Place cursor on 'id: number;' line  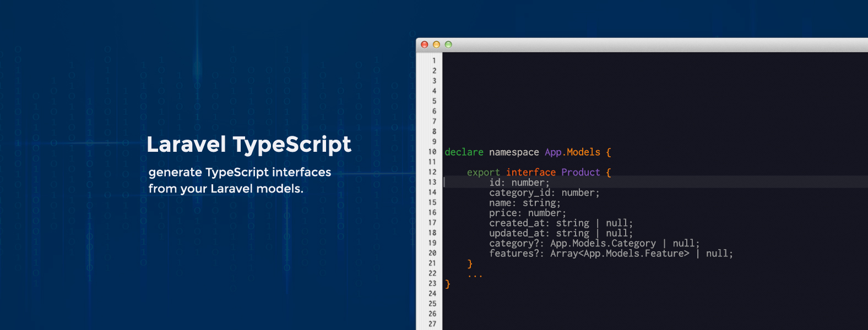(519, 183)
